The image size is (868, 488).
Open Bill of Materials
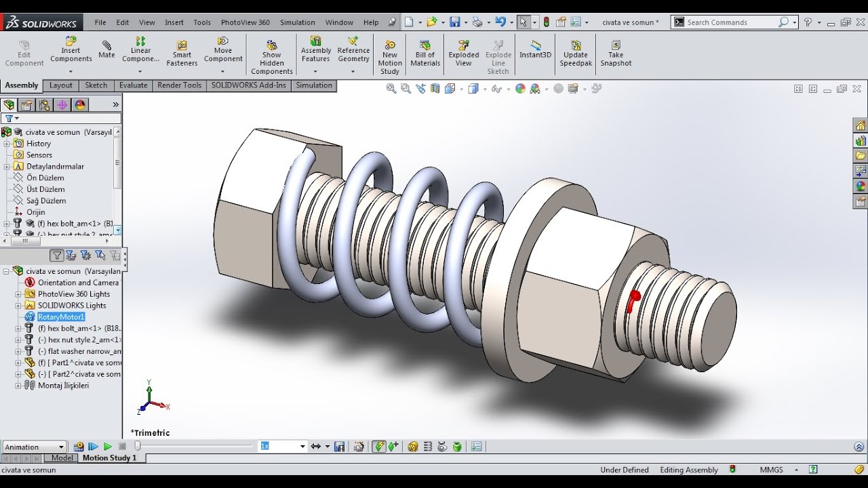pyautogui.click(x=425, y=54)
